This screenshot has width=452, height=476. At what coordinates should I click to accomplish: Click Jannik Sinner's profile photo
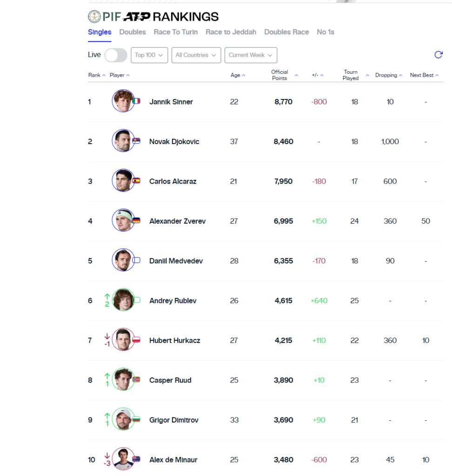(123, 101)
